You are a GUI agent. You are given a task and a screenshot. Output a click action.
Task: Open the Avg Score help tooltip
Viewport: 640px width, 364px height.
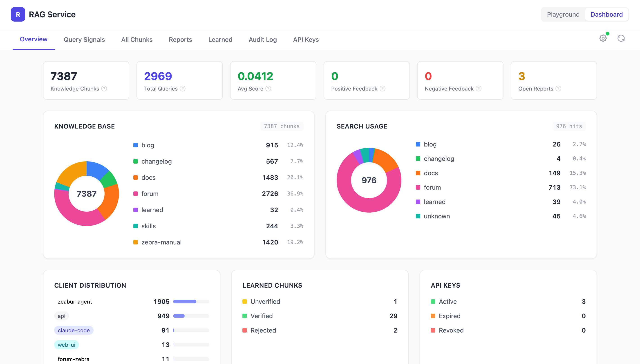(268, 89)
